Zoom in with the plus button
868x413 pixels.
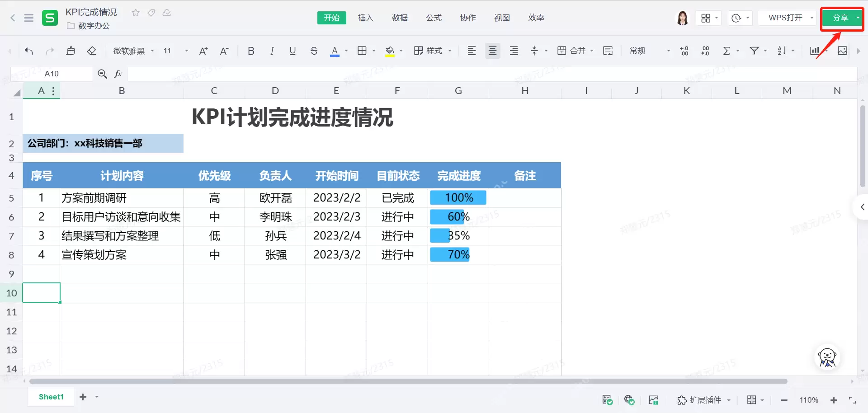click(834, 400)
